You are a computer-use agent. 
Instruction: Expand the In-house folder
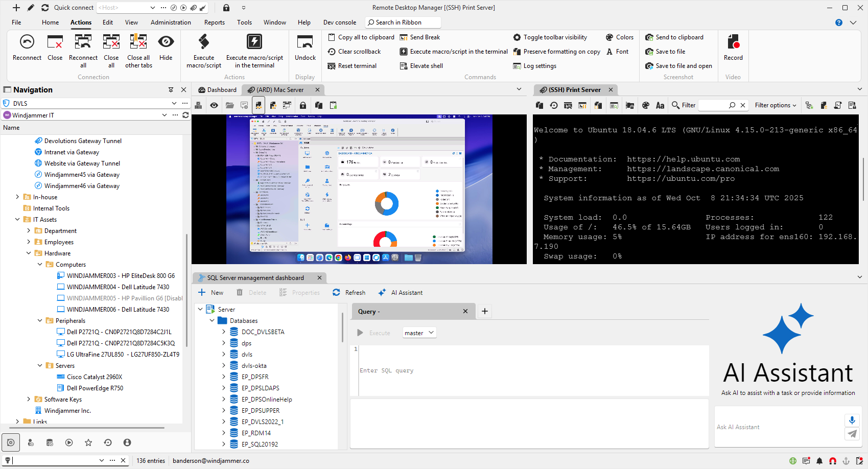pos(17,197)
